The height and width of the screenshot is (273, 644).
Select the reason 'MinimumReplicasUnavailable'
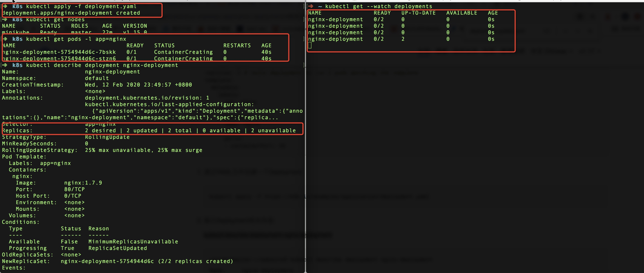coord(133,241)
